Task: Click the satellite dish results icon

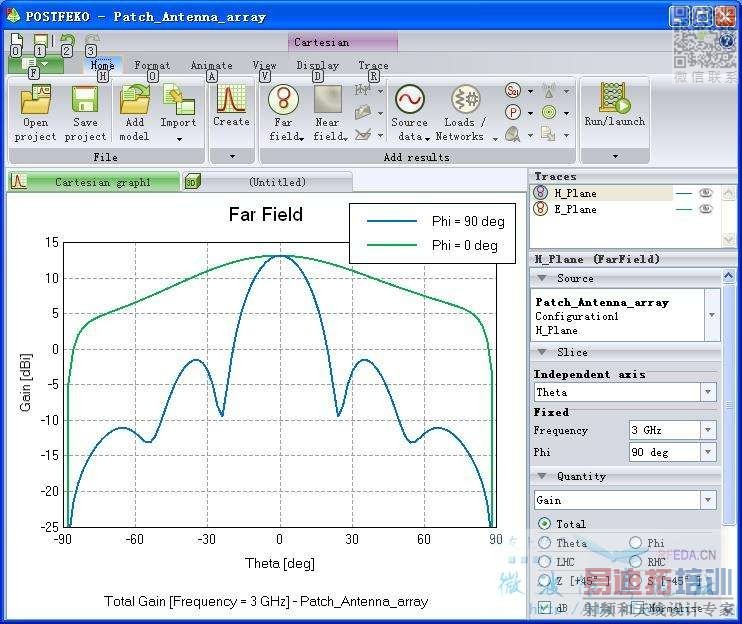Action: (512, 135)
